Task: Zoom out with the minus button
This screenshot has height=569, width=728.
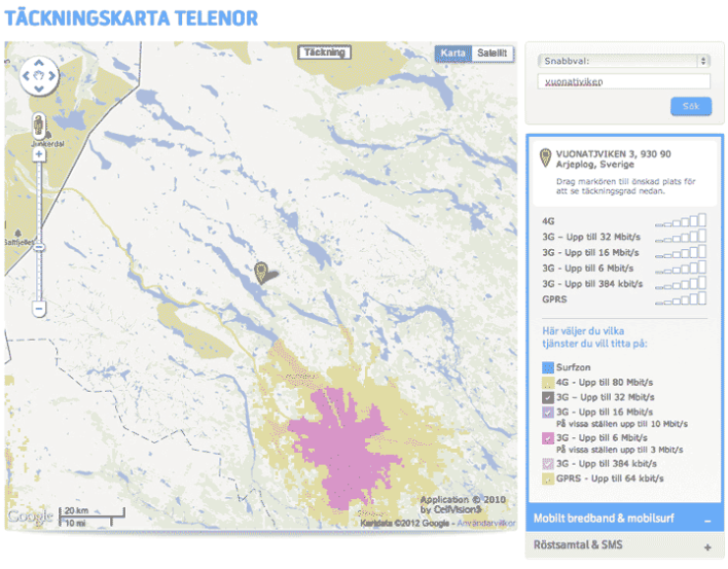Action: 39,308
